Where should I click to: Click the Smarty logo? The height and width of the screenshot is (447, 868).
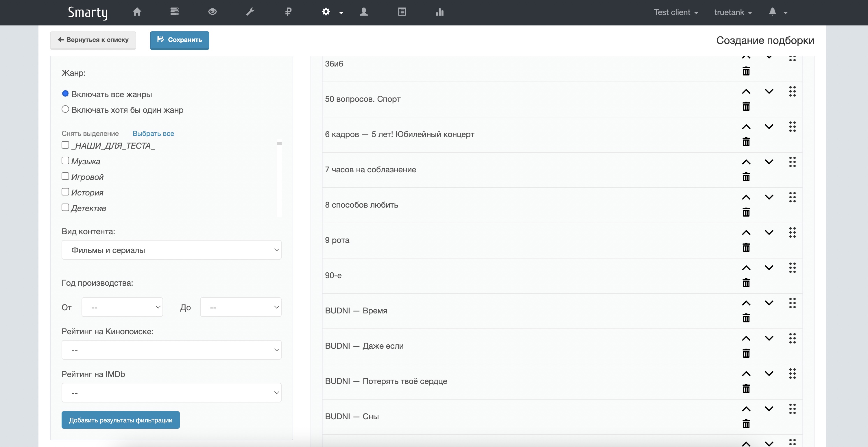(88, 12)
